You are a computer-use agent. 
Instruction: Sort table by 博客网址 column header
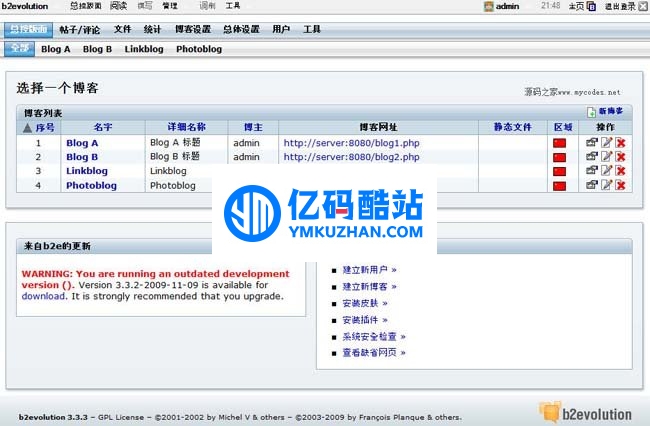point(378,127)
